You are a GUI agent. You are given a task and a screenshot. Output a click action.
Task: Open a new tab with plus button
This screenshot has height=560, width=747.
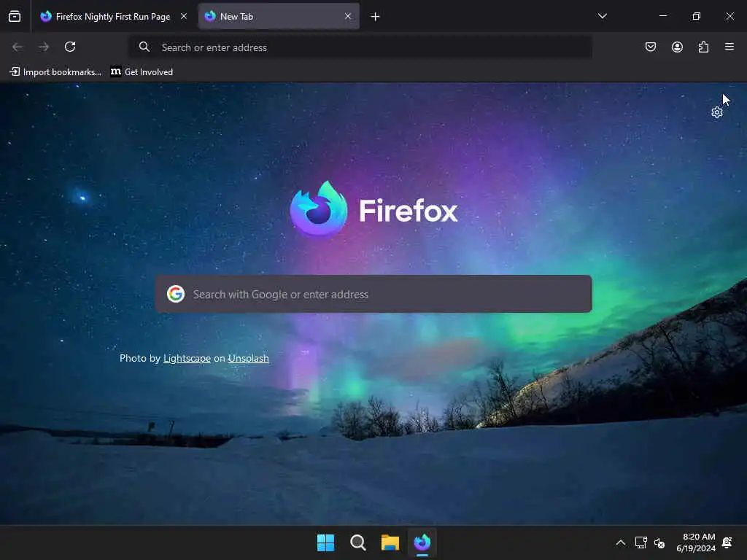376,17
